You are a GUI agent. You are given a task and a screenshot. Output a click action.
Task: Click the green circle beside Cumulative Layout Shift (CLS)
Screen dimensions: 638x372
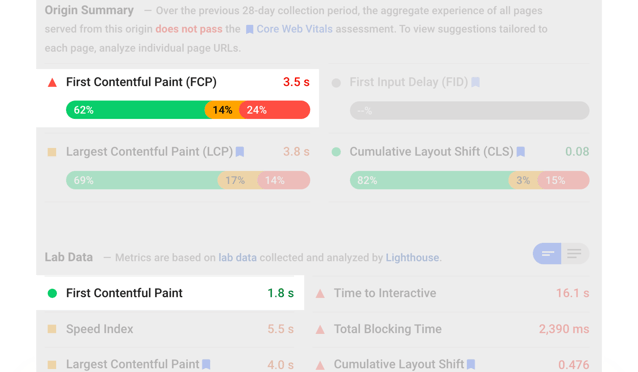coord(336,152)
